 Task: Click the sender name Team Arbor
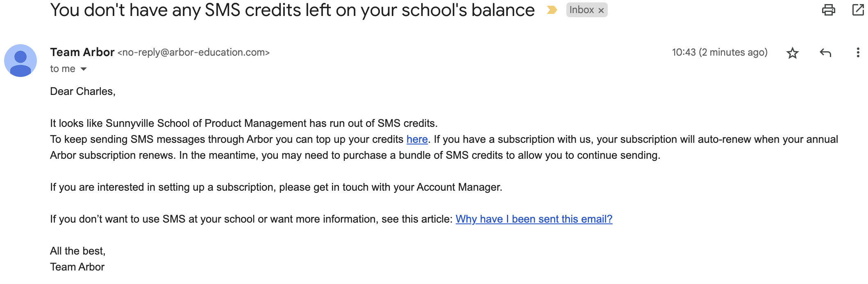82,52
